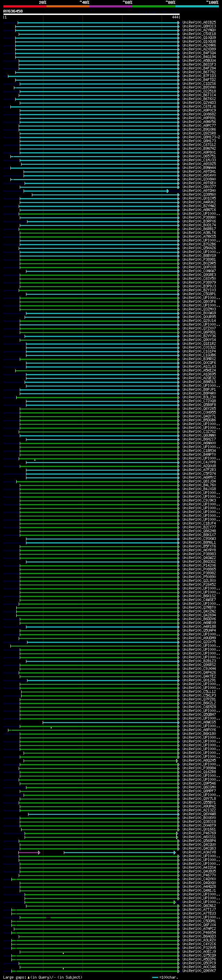The width and height of the screenshot is (222, 980).
Task: Click hit label UniRef100_P38981
Action: (x=199, y=259)
